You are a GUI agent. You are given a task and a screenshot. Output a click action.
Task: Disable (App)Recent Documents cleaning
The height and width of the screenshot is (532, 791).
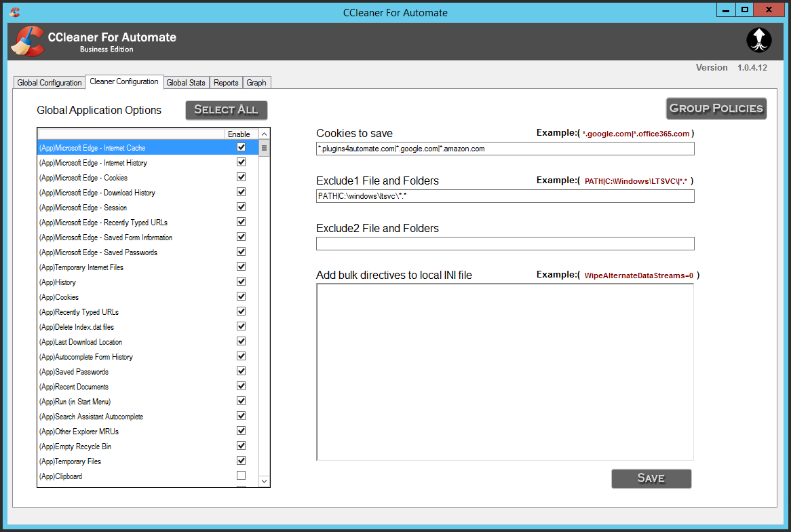pos(241,385)
